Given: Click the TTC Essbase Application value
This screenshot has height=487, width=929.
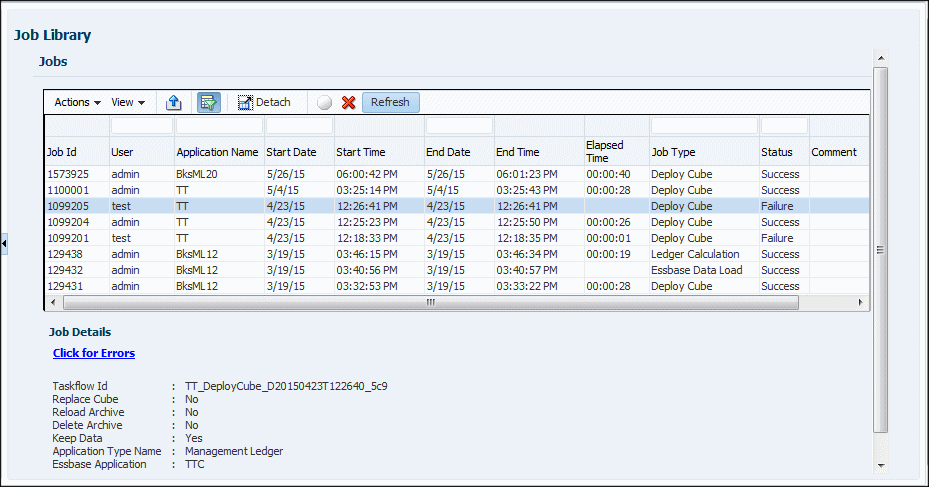Looking at the screenshot, I should [x=194, y=464].
